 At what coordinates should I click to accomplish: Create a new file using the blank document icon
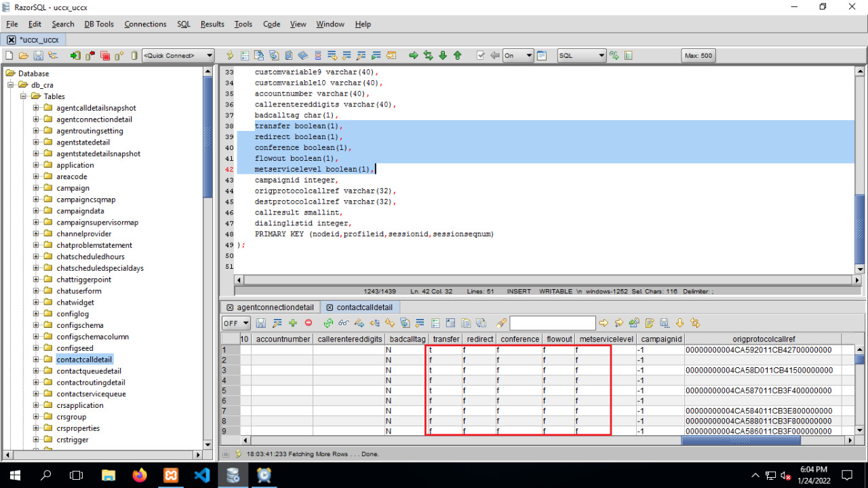click(x=8, y=56)
